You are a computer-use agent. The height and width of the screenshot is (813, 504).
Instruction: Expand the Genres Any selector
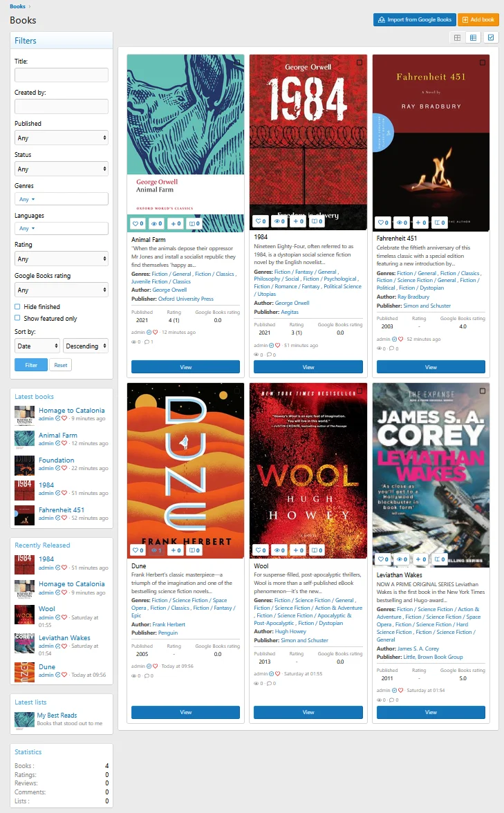point(61,199)
